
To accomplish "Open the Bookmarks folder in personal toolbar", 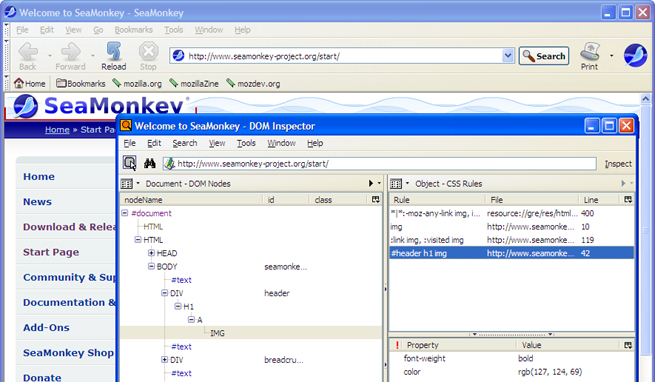I will pyautogui.click(x=81, y=83).
